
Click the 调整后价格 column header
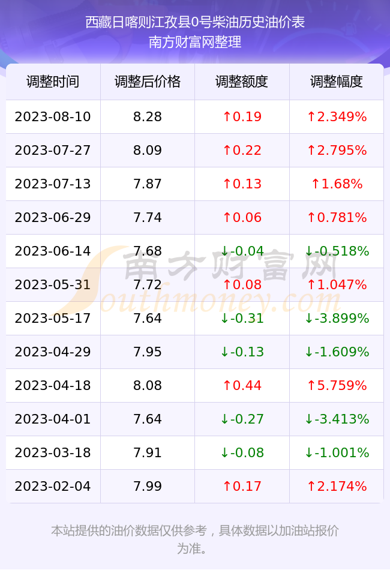(148, 82)
